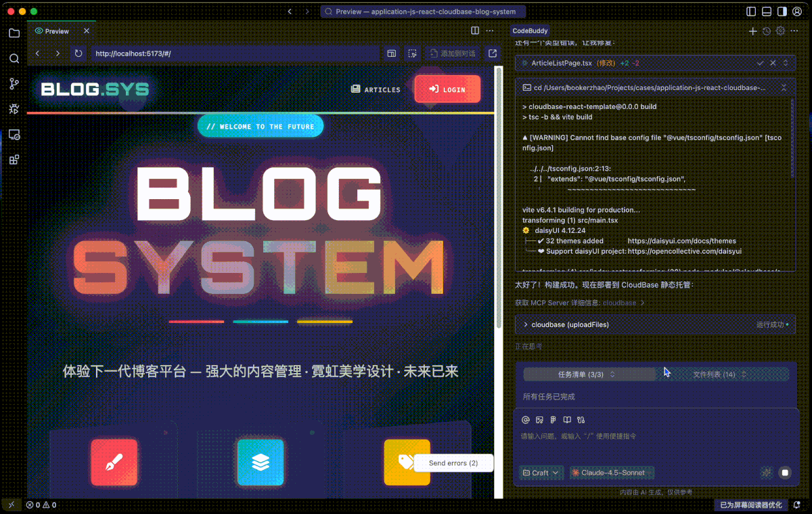Expand the cloudbase (uploadFiles) entry

coord(526,325)
